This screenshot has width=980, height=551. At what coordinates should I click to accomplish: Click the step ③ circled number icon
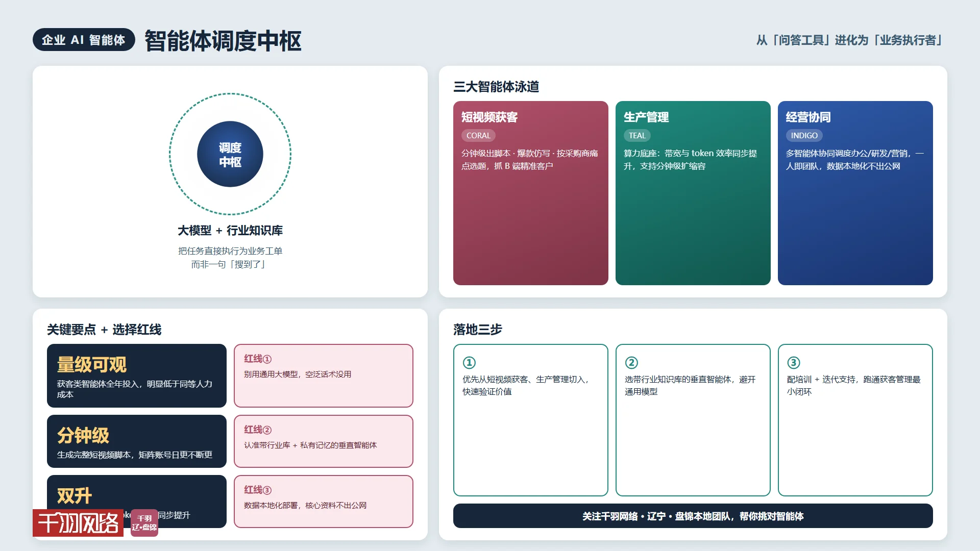click(x=794, y=363)
